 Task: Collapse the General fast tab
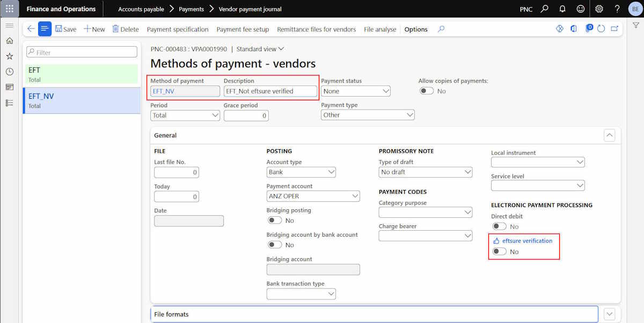609,135
